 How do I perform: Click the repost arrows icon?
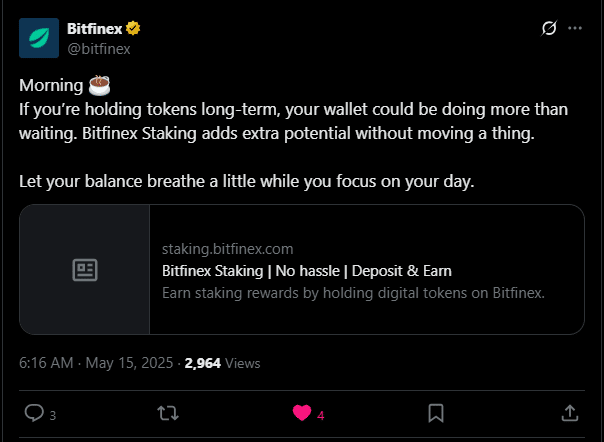(x=168, y=413)
